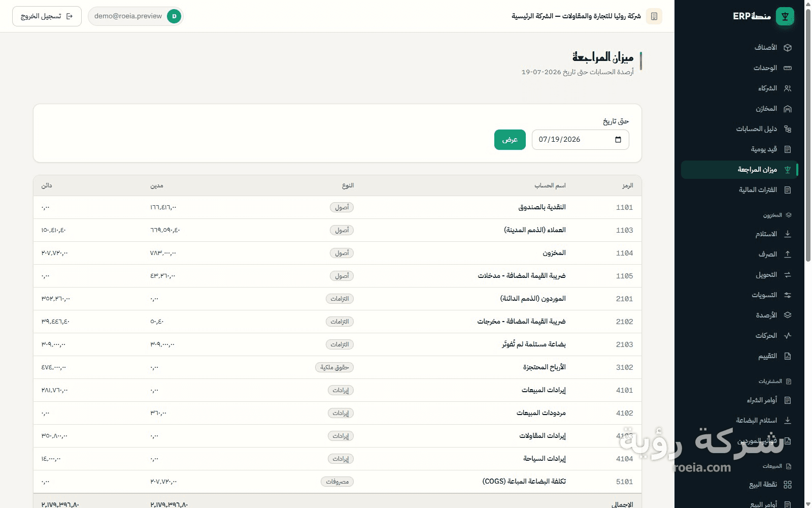Click the الرمز column header
This screenshot has width=812, height=508.
pos(628,186)
